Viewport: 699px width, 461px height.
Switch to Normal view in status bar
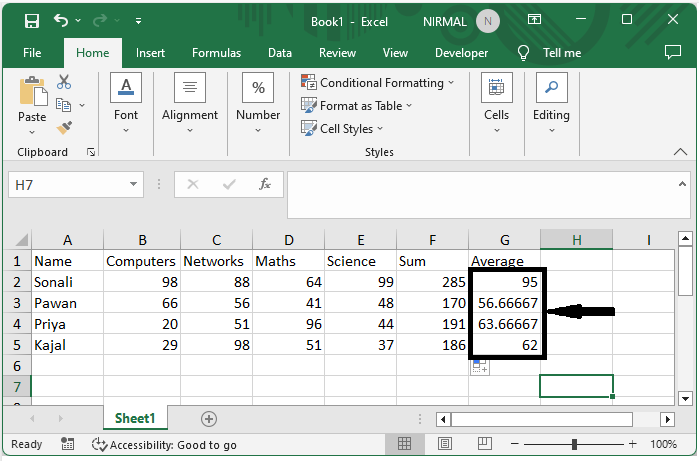404,444
